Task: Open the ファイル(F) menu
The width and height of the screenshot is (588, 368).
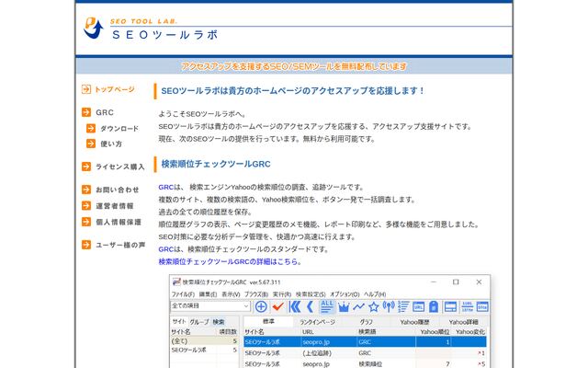Action: (x=183, y=294)
